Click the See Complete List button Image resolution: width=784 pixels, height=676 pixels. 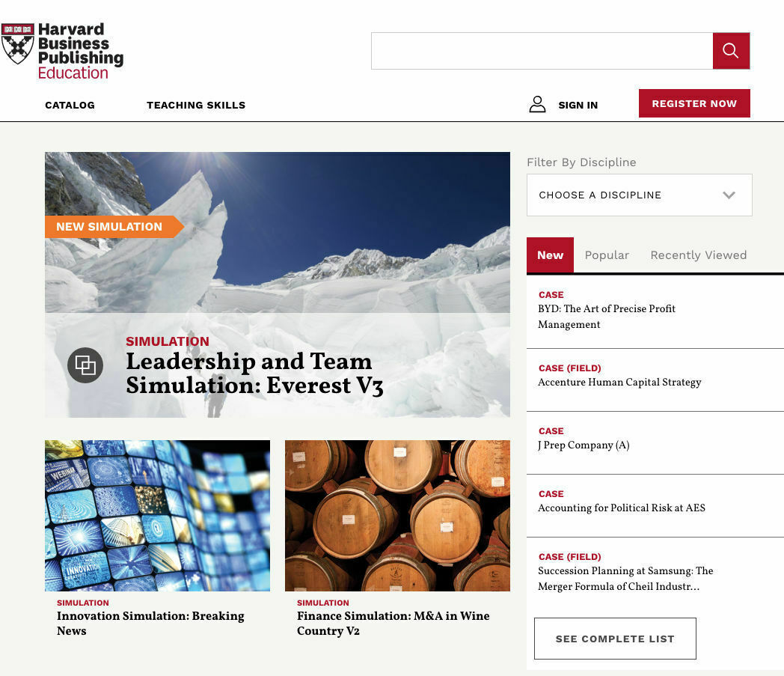[x=615, y=639]
